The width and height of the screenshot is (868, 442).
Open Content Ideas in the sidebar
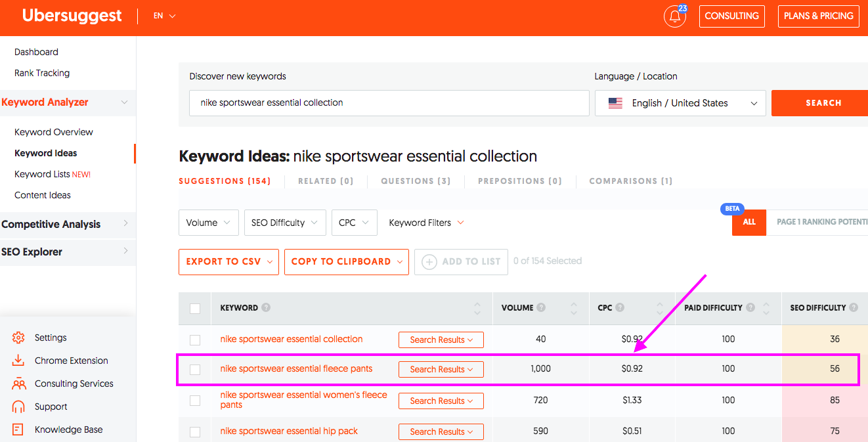pos(43,195)
